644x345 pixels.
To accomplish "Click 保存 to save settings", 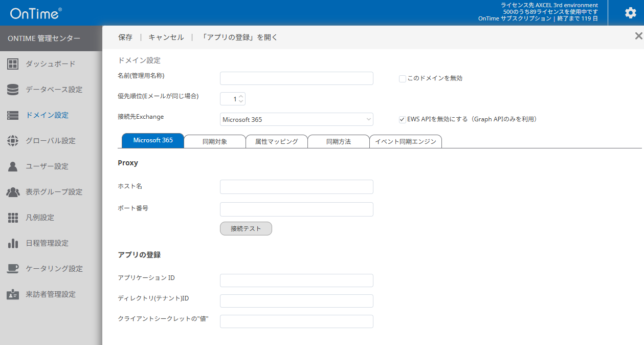I will pos(125,37).
